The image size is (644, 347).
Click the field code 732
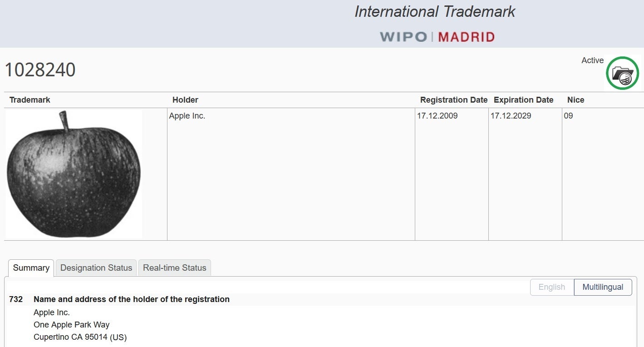(16, 299)
